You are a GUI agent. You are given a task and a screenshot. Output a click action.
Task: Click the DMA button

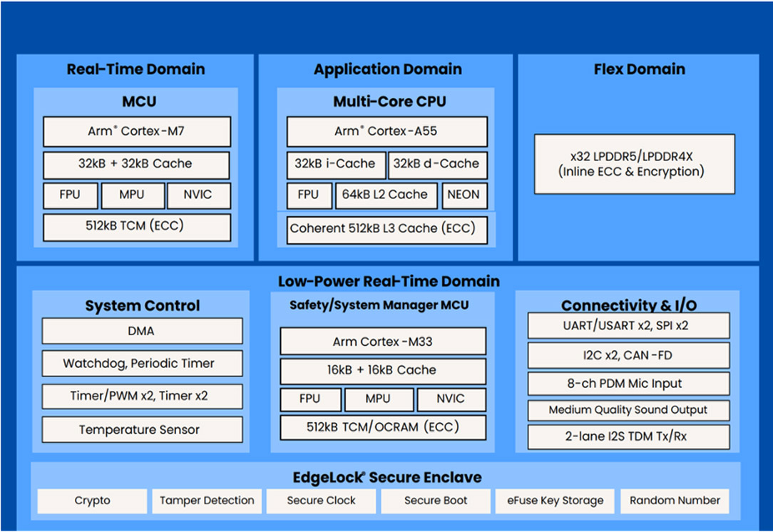[142, 331]
